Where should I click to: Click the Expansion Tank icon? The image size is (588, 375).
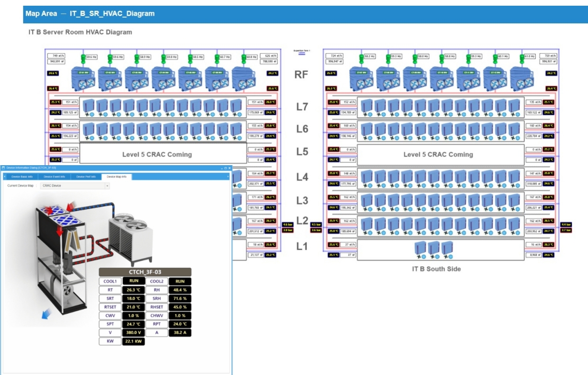coord(301,53)
